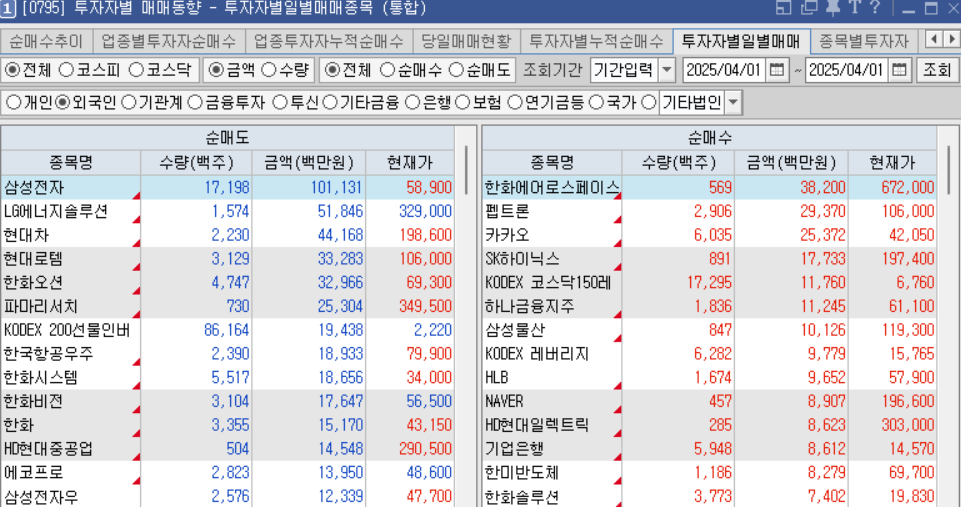Click the red corner marker on 한화에어로스페이스 row
Viewport: 961px width, 507px height.
tap(617, 195)
